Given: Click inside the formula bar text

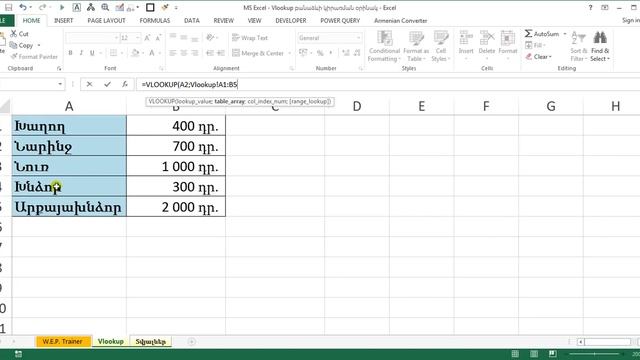Looking at the screenshot, I should (x=189, y=84).
